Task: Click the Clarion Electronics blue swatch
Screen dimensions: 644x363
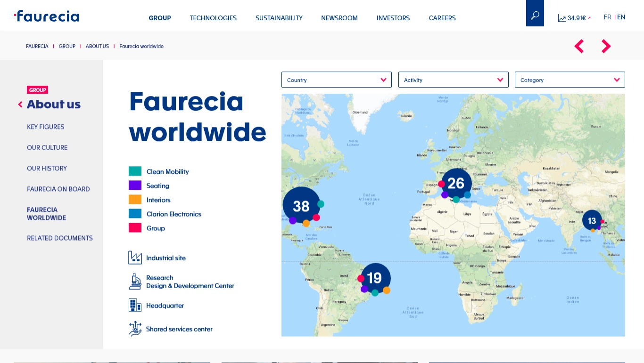Action: (x=135, y=214)
